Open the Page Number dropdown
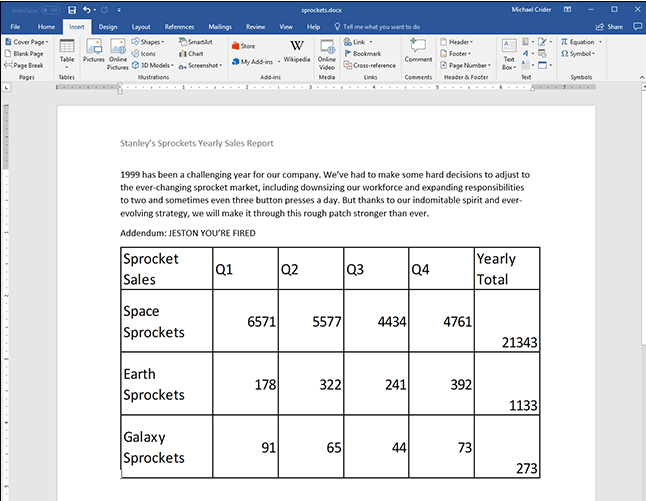 (465, 65)
